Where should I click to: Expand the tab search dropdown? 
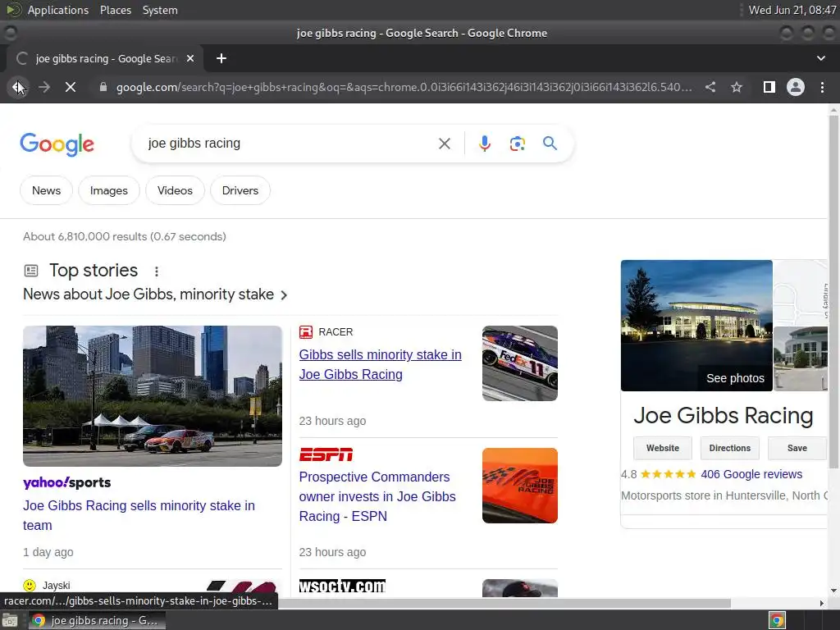pyautogui.click(x=820, y=58)
